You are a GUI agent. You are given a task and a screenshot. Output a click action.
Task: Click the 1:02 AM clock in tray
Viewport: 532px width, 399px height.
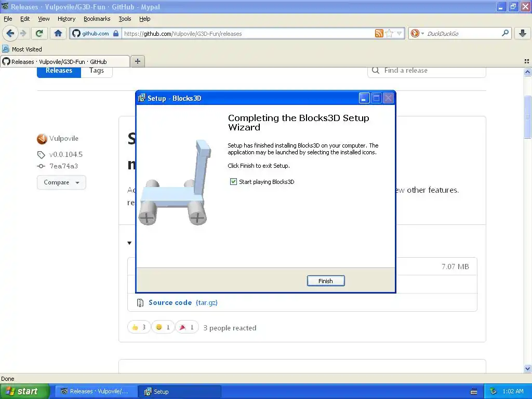(513, 391)
